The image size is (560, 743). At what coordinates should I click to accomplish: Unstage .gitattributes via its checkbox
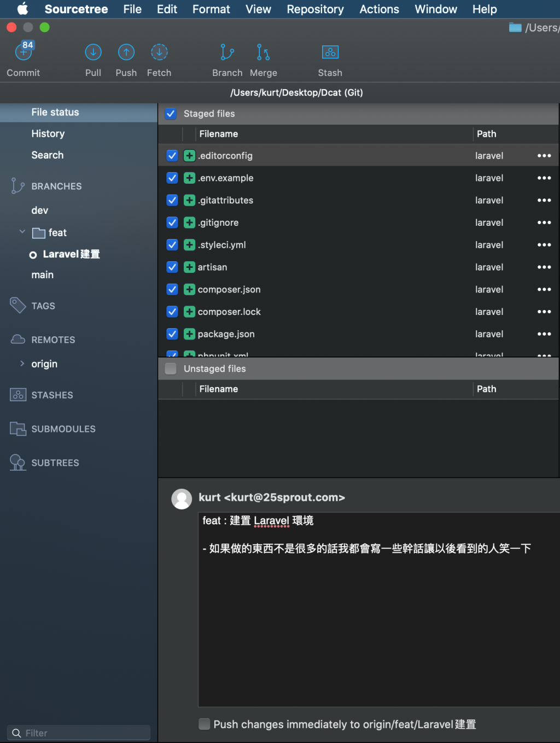[172, 201]
